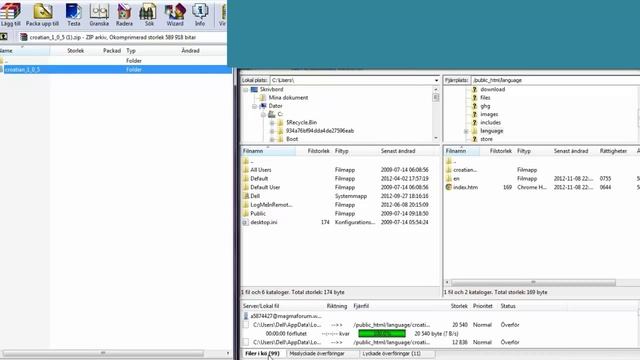Click the WinRAR 'Testa' test icon
The height and width of the screenshot is (360, 640).
[74, 12]
